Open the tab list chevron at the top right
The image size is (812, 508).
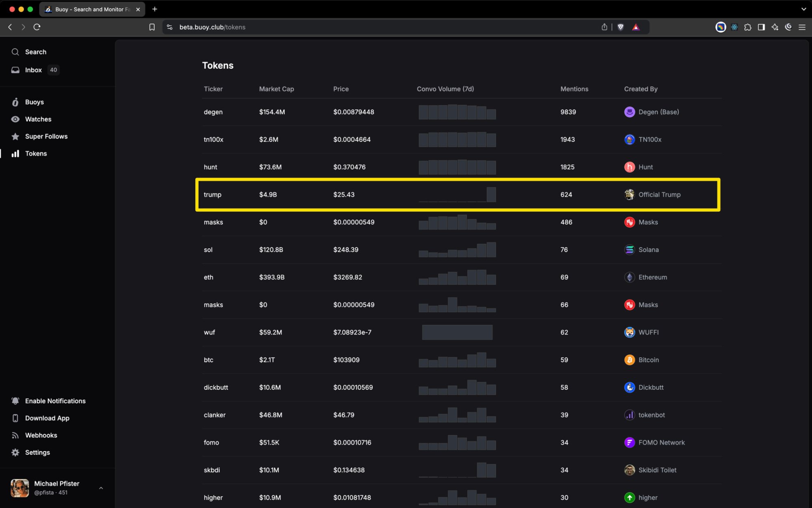[803, 9]
